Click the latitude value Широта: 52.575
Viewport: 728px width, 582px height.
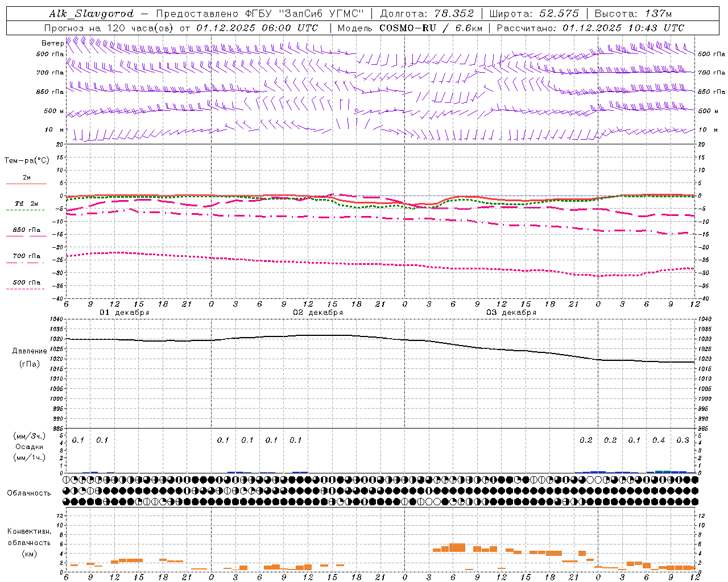coord(533,14)
